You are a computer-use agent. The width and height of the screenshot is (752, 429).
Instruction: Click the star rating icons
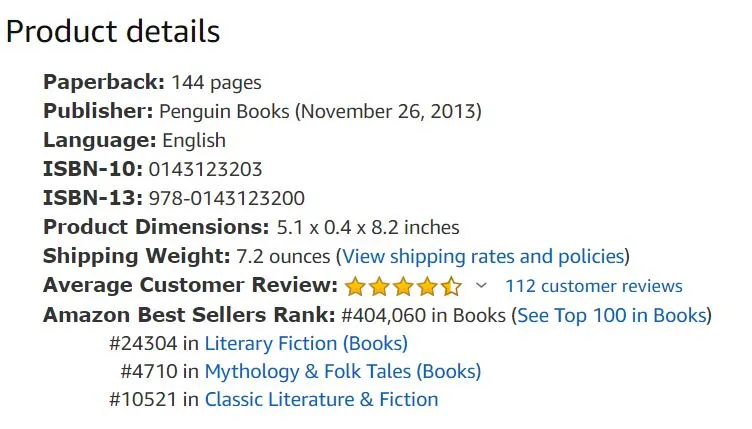404,286
